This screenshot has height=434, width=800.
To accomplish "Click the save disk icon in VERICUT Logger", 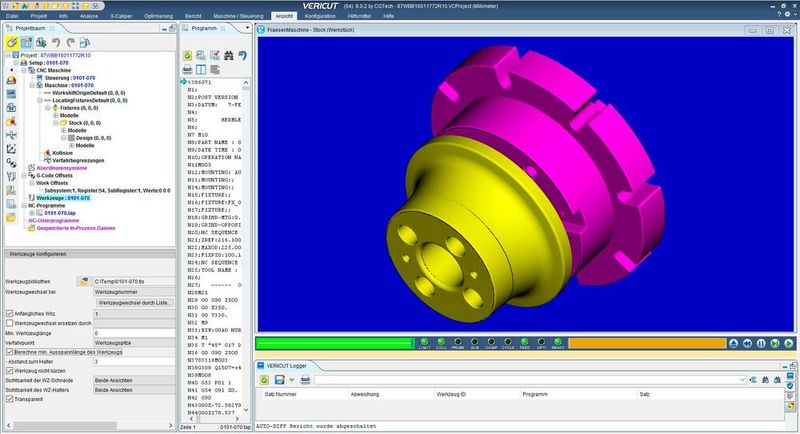I will point(279,380).
